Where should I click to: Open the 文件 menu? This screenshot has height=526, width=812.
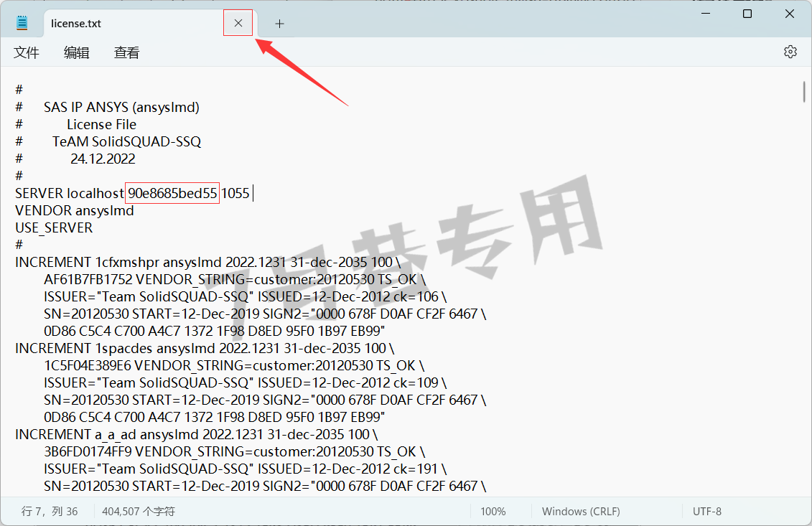[27, 52]
